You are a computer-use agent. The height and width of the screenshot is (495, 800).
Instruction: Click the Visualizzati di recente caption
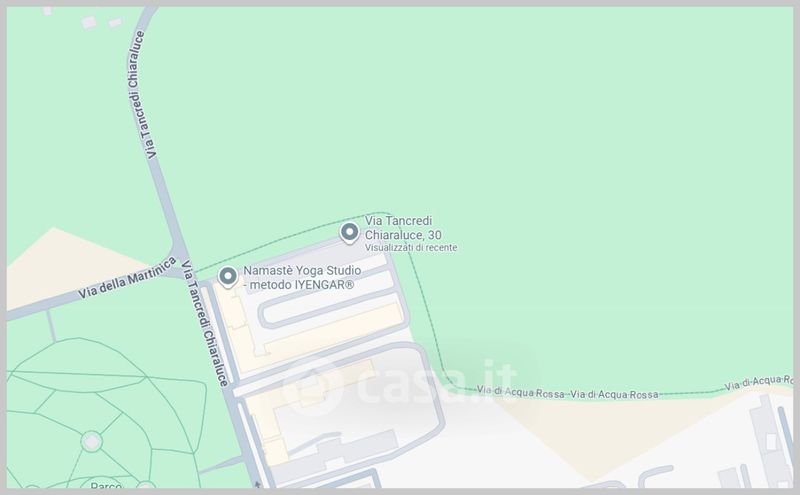pos(411,248)
